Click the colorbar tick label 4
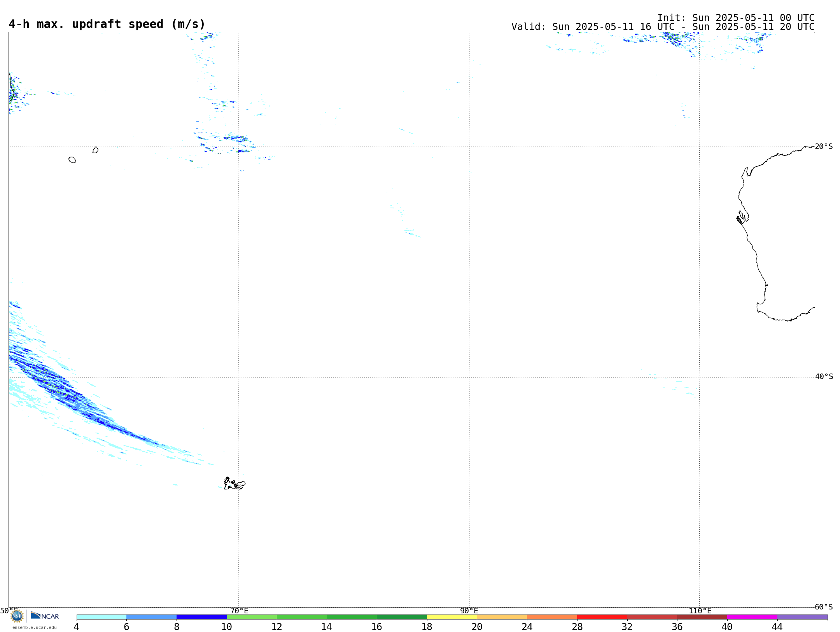 (77, 627)
